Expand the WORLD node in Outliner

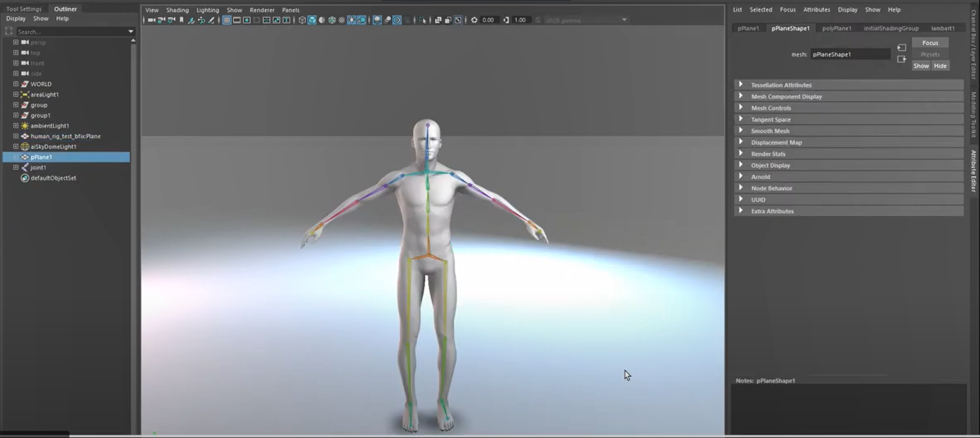[x=15, y=84]
